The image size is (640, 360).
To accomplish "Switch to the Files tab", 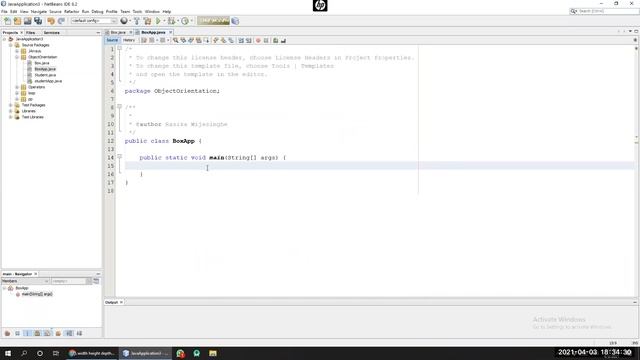I will [31, 33].
